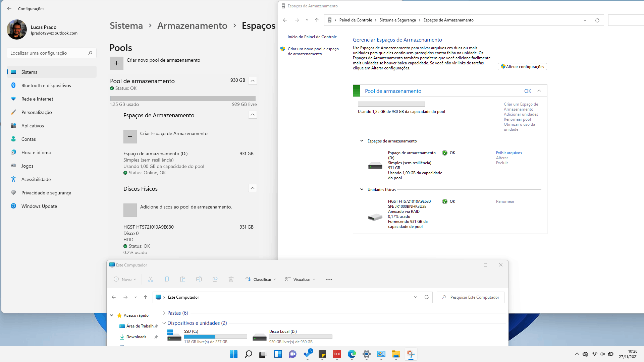The image size is (644, 362).
Task: Open Aplicativos settings
Action: tap(52, 126)
